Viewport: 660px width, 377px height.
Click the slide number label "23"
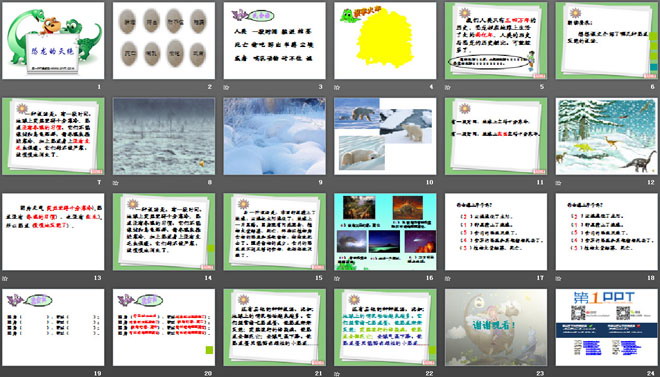point(540,374)
